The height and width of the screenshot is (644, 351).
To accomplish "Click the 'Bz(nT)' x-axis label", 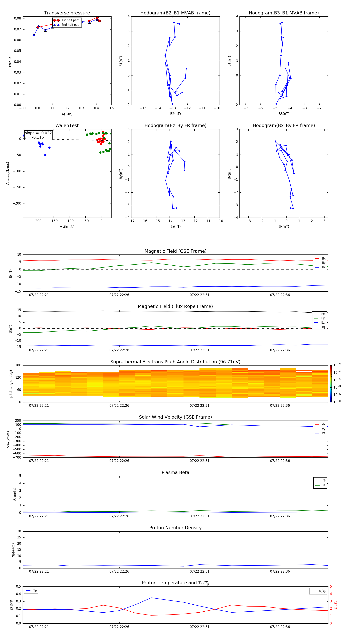I will point(175,227).
